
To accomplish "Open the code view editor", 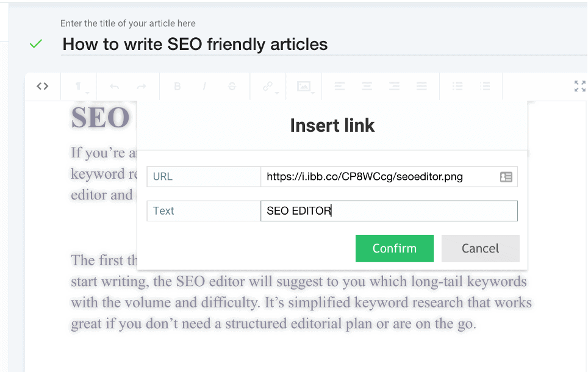I will point(42,86).
